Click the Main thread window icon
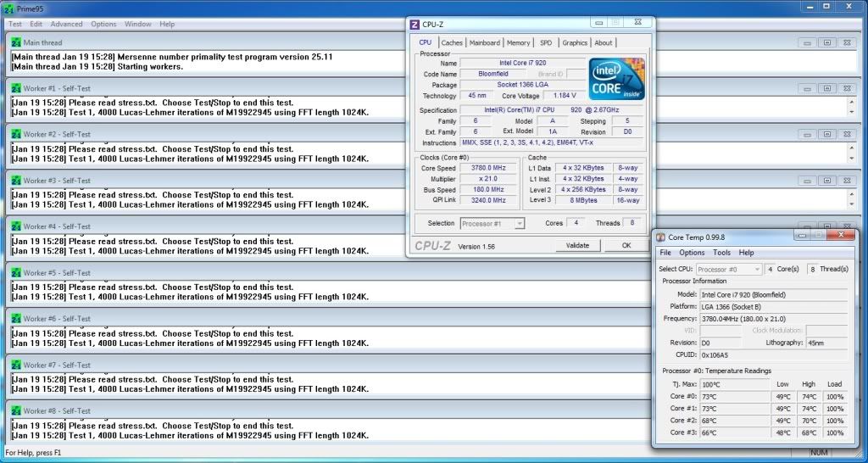Image resolution: width=868 pixels, height=463 pixels. [16, 42]
